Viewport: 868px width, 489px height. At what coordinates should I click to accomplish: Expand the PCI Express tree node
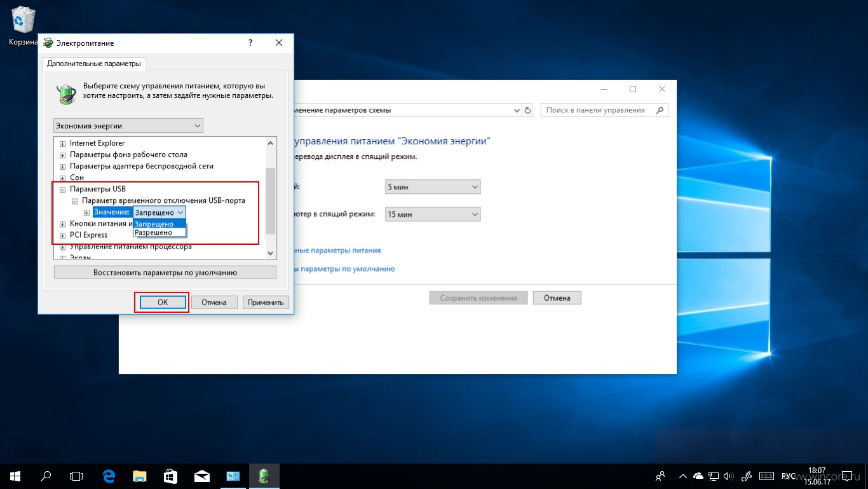pyautogui.click(x=62, y=235)
